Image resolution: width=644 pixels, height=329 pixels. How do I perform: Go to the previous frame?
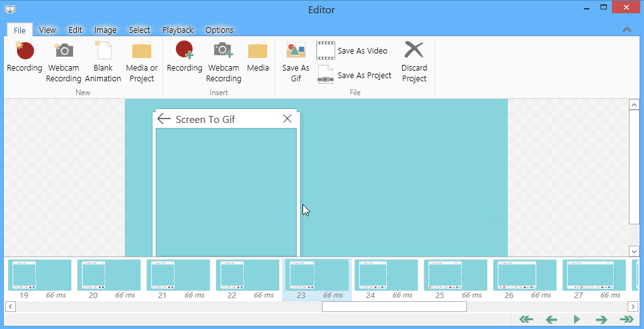point(551,319)
